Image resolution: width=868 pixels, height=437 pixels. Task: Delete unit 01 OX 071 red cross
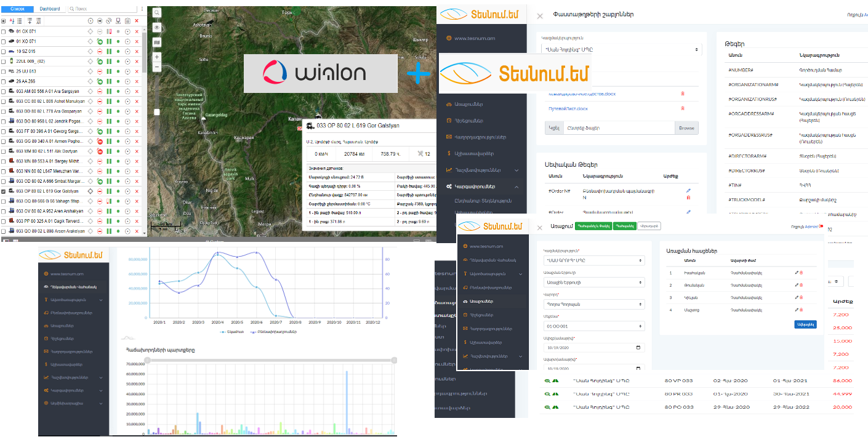137,31
